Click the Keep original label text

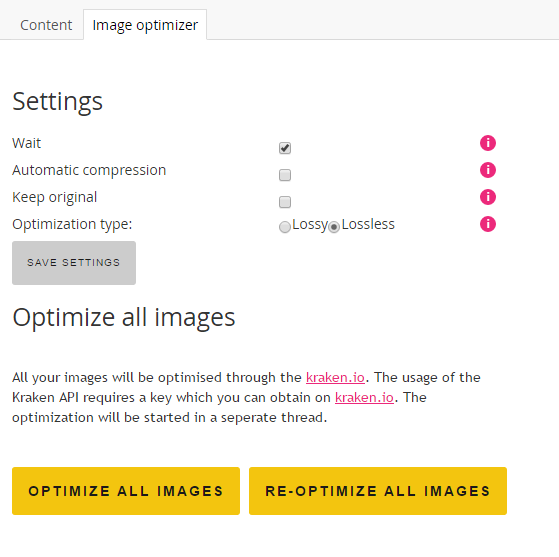click(x=55, y=197)
